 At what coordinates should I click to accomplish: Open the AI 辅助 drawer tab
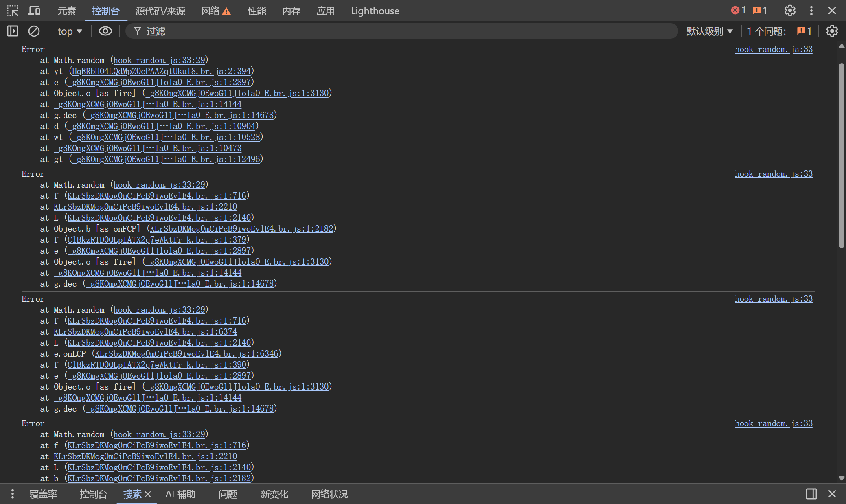click(x=180, y=494)
